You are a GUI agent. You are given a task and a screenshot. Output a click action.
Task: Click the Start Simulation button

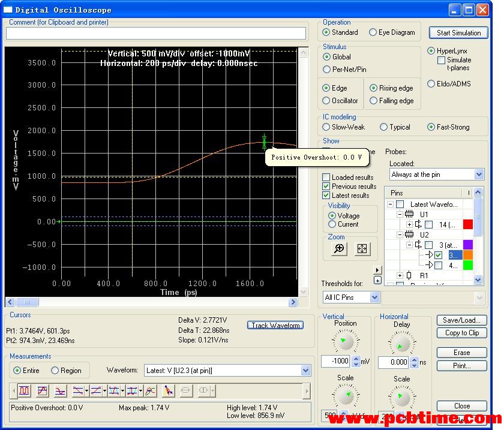click(458, 32)
